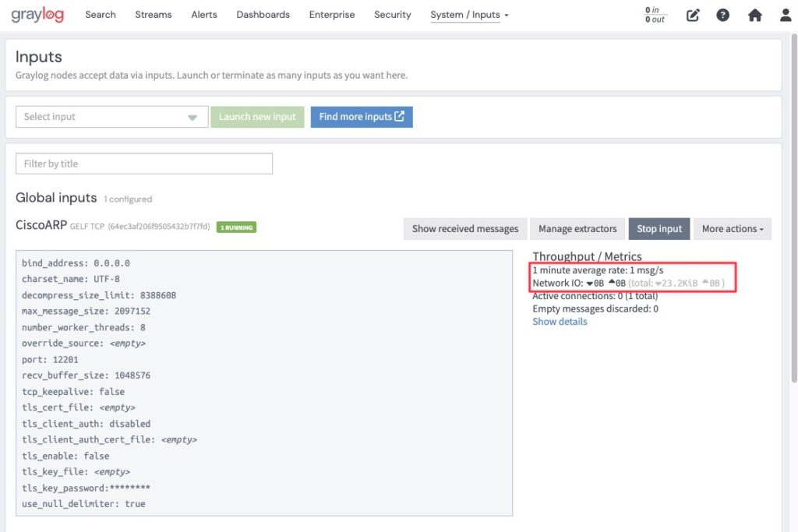Click Show received messages button
Viewport: 798px width, 532px height.
pyautogui.click(x=465, y=229)
